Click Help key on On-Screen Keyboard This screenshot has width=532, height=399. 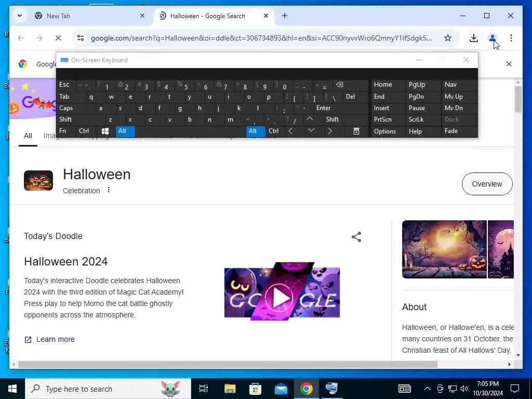click(423, 131)
